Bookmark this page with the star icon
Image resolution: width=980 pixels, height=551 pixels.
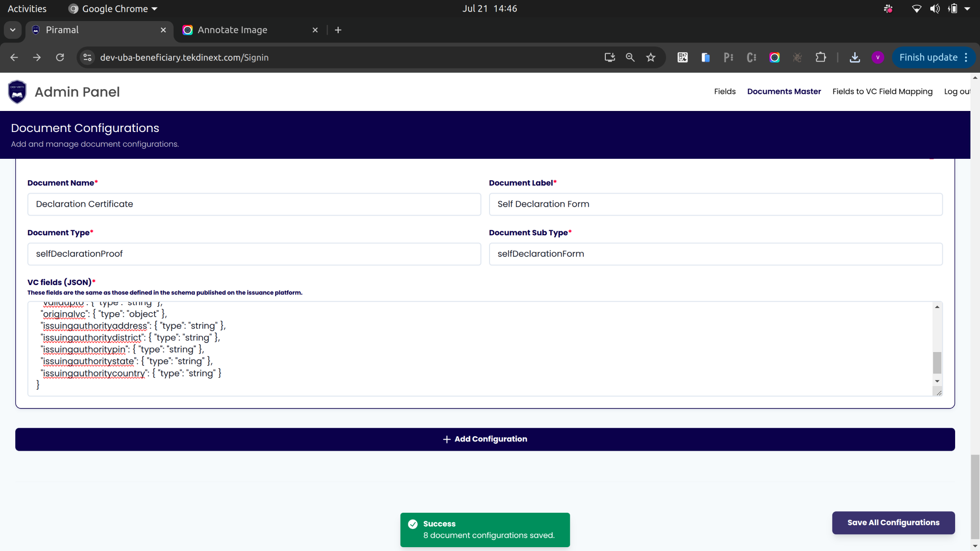(x=651, y=57)
